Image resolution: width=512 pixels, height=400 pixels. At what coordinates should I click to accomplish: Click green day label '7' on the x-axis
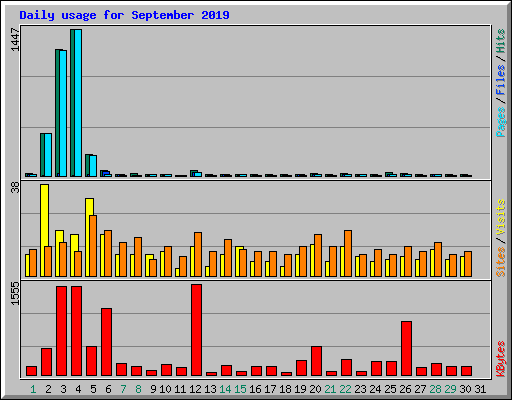pyautogui.click(x=123, y=389)
